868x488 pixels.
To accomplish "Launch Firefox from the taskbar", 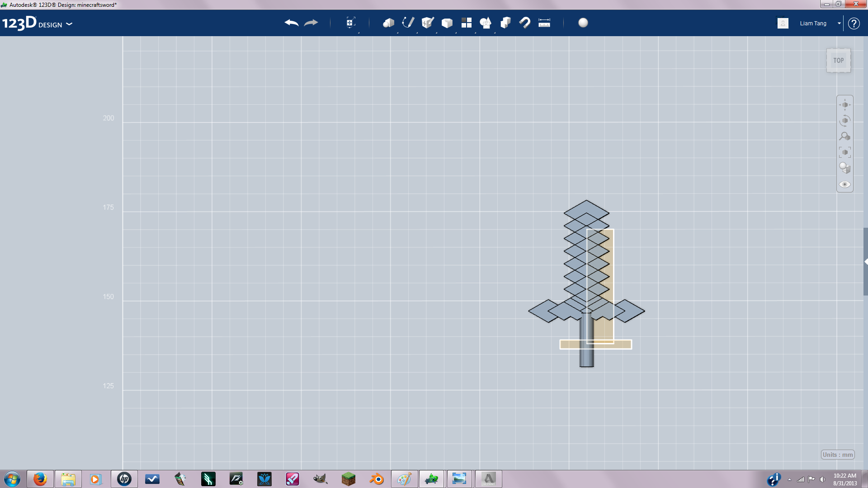I will pos(40,479).
